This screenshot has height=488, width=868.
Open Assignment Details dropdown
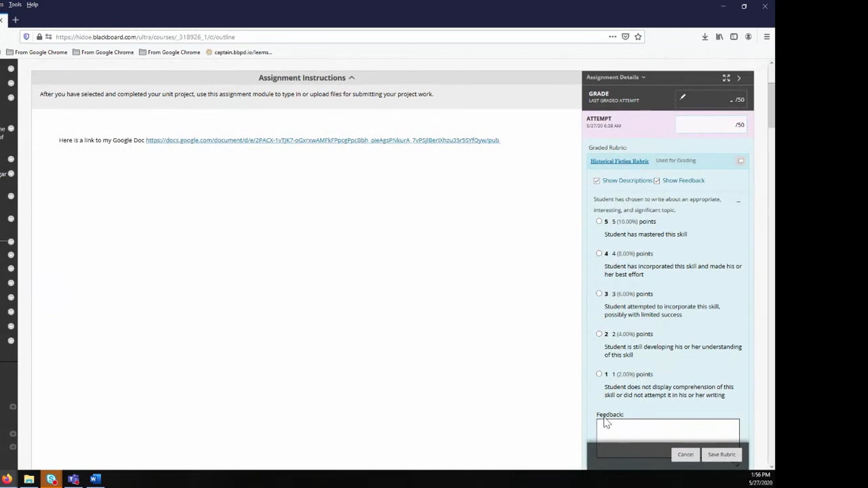[616, 77]
